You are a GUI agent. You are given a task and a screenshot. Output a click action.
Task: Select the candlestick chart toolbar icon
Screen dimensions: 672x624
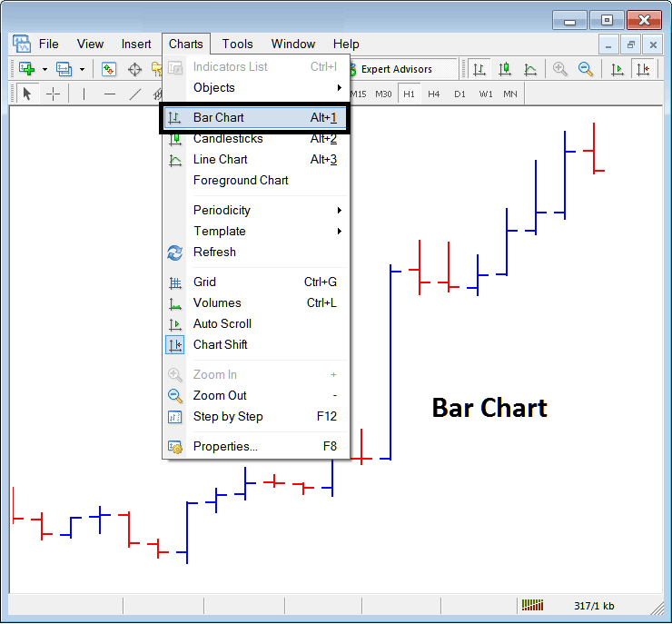[505, 69]
